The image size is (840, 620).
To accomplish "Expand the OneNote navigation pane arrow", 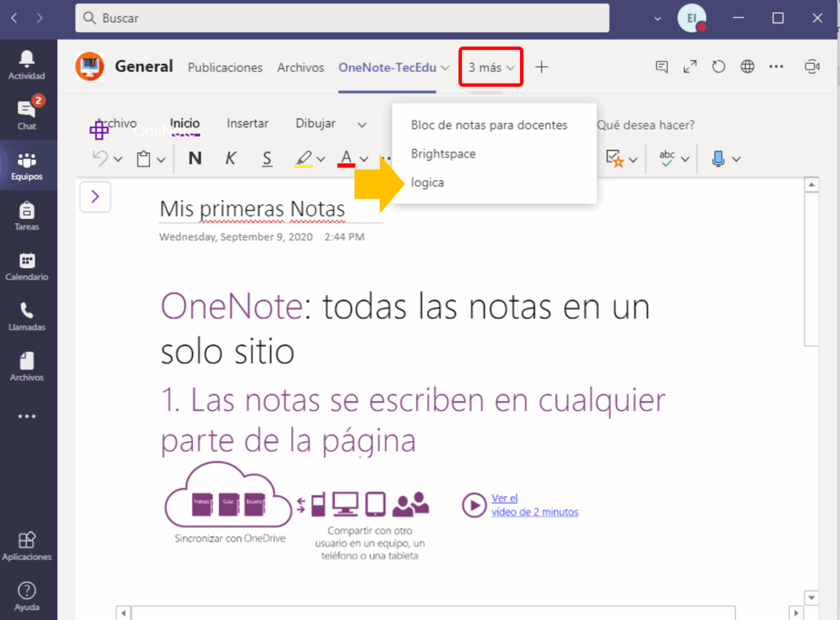I will coord(95,196).
